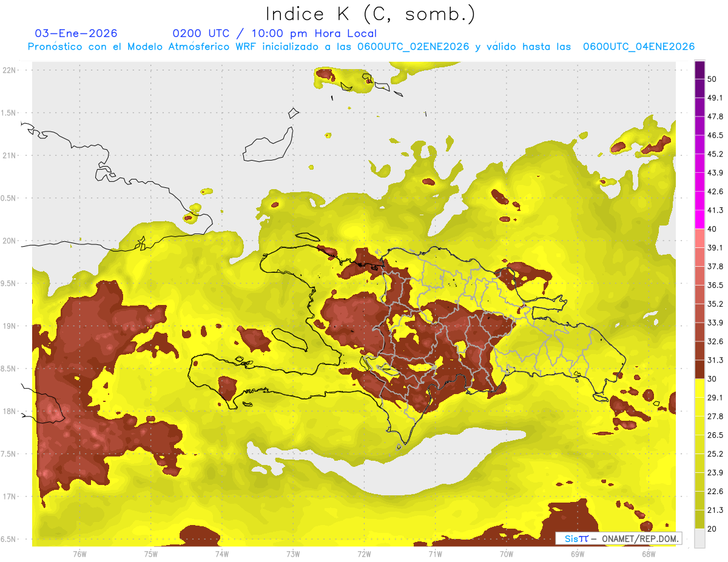Viewport: 728px width, 562px height.
Task: Click '0200 UTC / 10:00 pm Hora Local'
Action: pyautogui.click(x=274, y=34)
